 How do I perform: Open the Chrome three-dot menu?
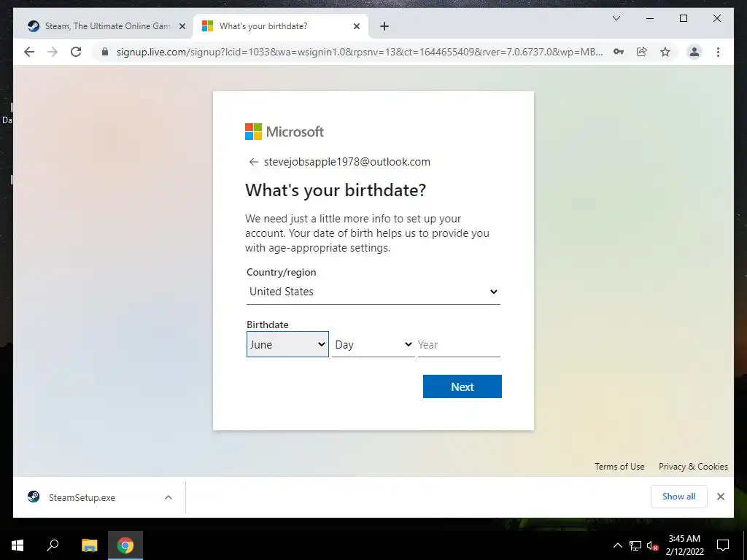coord(718,52)
